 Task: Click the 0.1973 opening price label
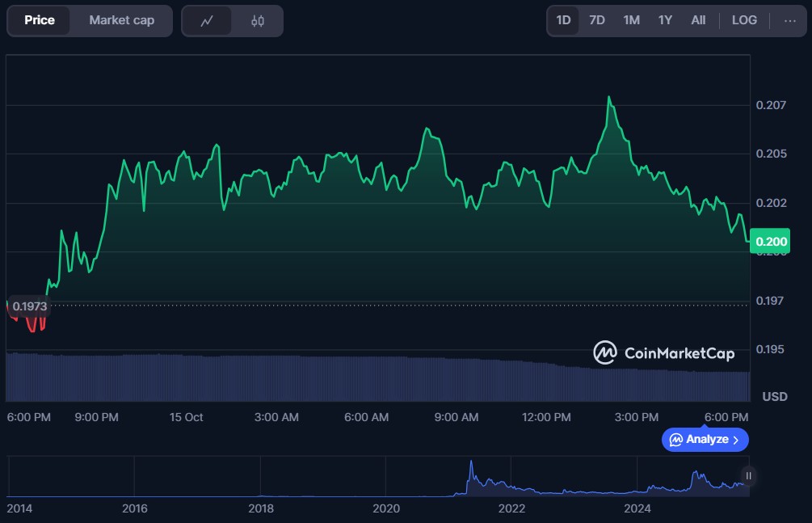tap(30, 306)
